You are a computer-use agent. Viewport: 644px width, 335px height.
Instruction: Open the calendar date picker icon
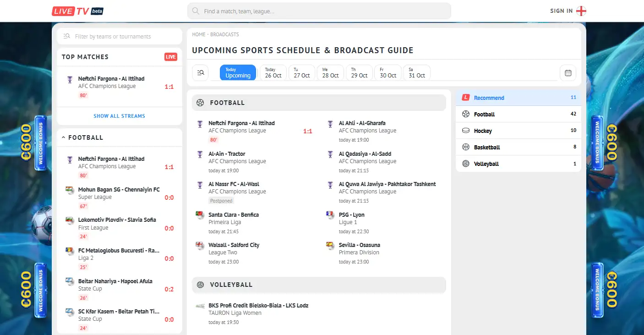568,73
